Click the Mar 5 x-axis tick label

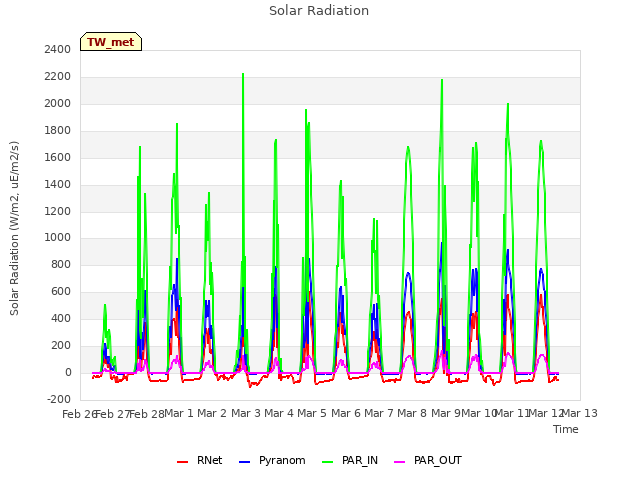point(312,413)
